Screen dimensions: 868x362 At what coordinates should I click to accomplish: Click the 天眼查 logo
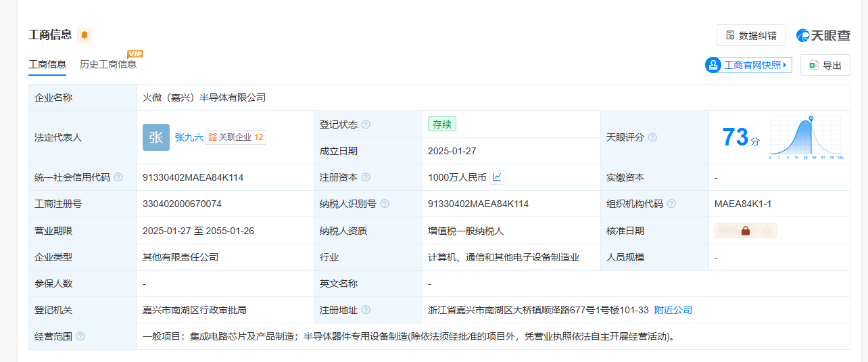coord(823,35)
